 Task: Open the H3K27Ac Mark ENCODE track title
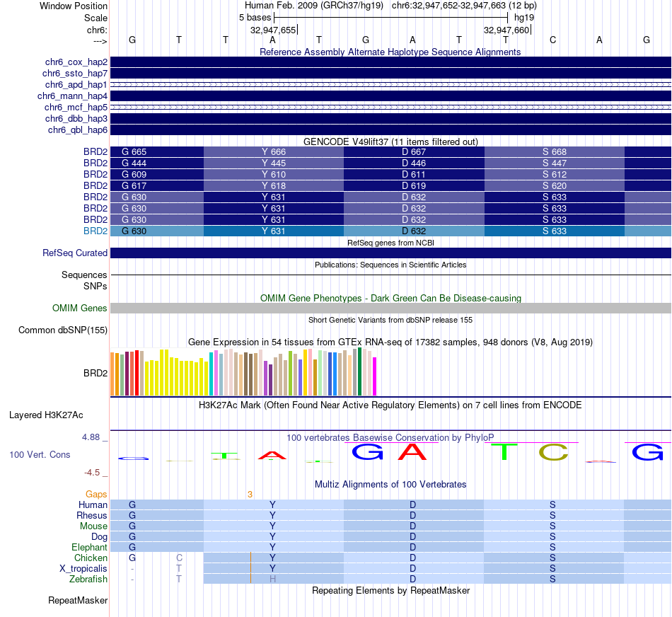(390, 405)
